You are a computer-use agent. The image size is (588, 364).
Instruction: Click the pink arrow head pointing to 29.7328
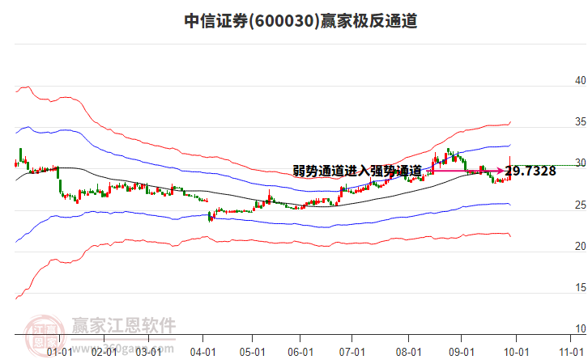tap(500, 171)
